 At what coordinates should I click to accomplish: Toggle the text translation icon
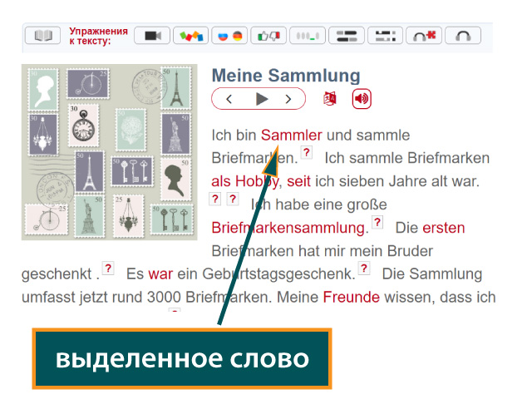click(330, 99)
